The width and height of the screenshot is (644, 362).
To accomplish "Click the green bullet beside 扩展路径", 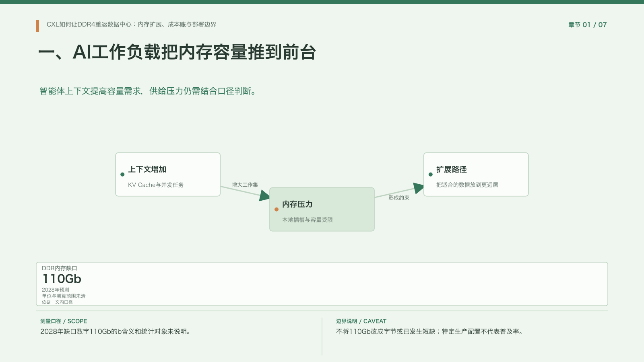I will 431,175.
